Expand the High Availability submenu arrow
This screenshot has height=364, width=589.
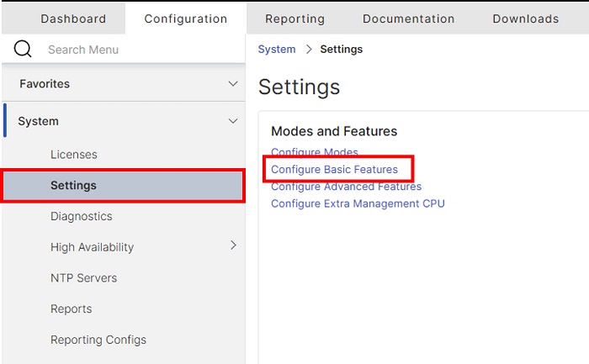[233, 245]
